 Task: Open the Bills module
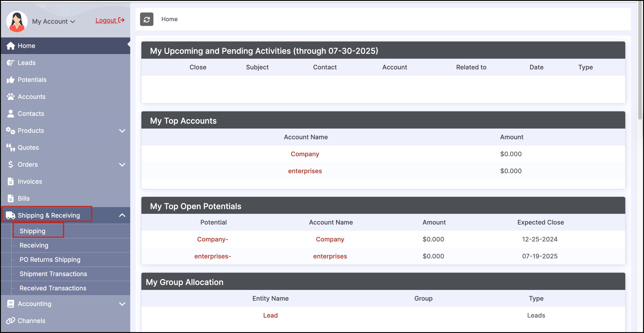(66, 198)
